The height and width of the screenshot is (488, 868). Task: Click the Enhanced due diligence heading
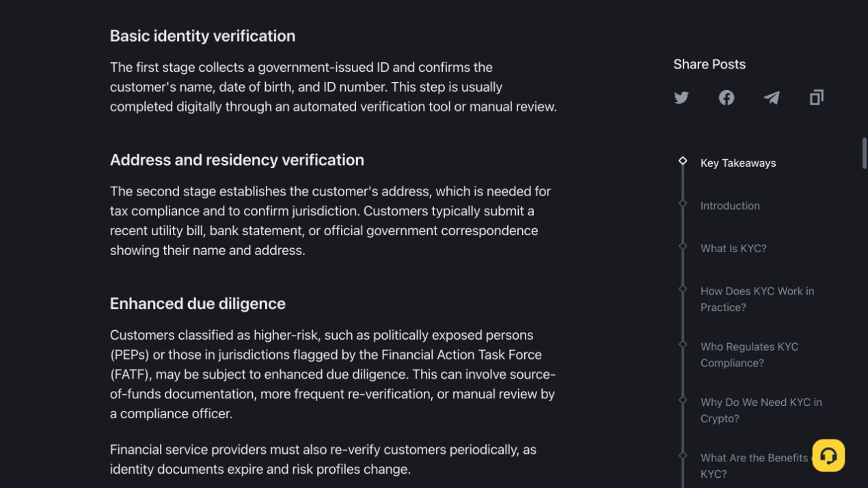[x=198, y=303]
